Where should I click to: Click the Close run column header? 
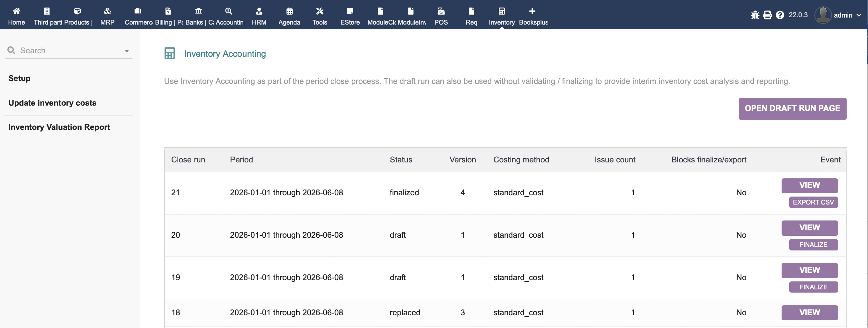click(x=188, y=160)
